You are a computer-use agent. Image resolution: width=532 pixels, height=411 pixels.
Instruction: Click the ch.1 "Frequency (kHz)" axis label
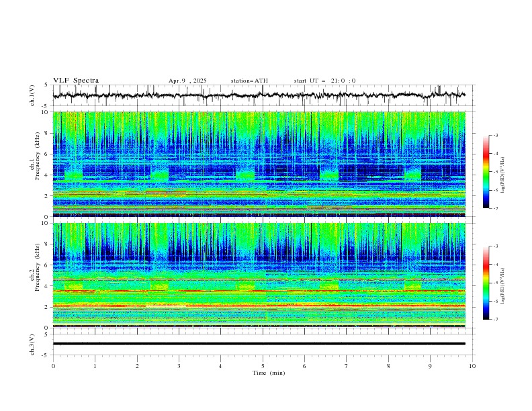(x=38, y=156)
